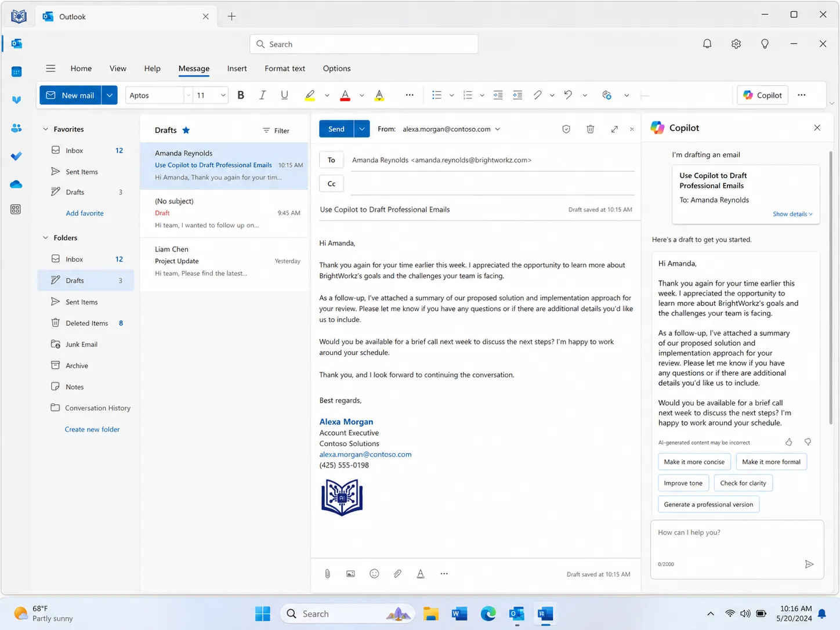Image resolution: width=840 pixels, height=630 pixels.
Task: Open the Home tab
Action: [81, 68]
